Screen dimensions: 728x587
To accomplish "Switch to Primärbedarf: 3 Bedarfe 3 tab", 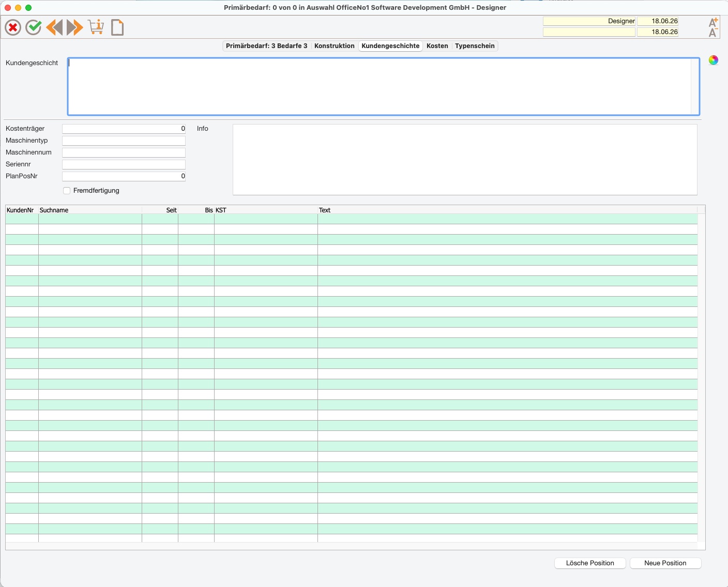I will click(267, 46).
